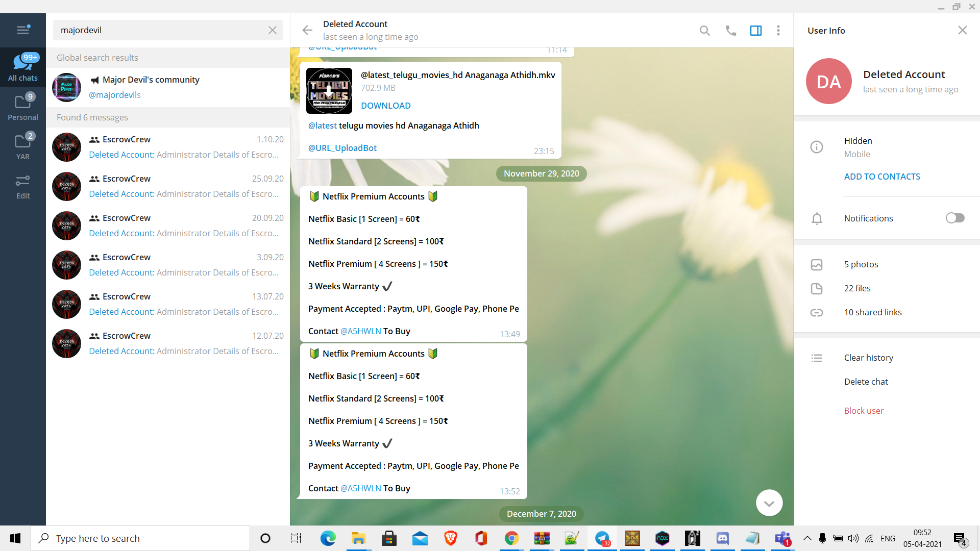Open EscrowCrew message dated 25.09.20
Viewport: 980px width, 551px height.
coord(168,186)
